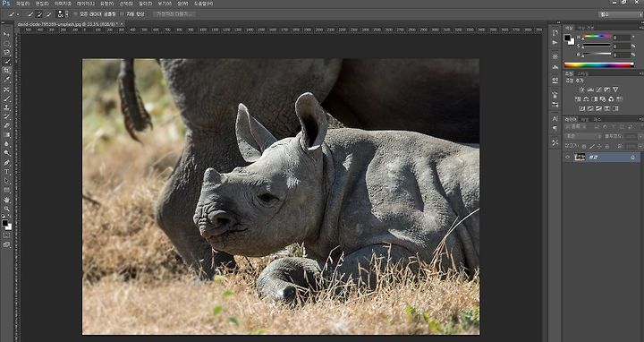This screenshot has height=342, width=644.
Task: Select the Type (T) tool
Action: click(x=6, y=172)
